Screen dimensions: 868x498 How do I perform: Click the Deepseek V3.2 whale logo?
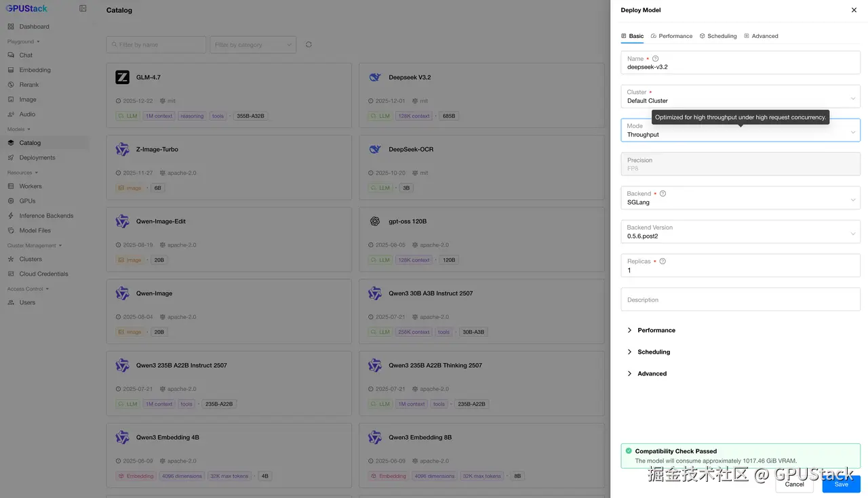[375, 77]
